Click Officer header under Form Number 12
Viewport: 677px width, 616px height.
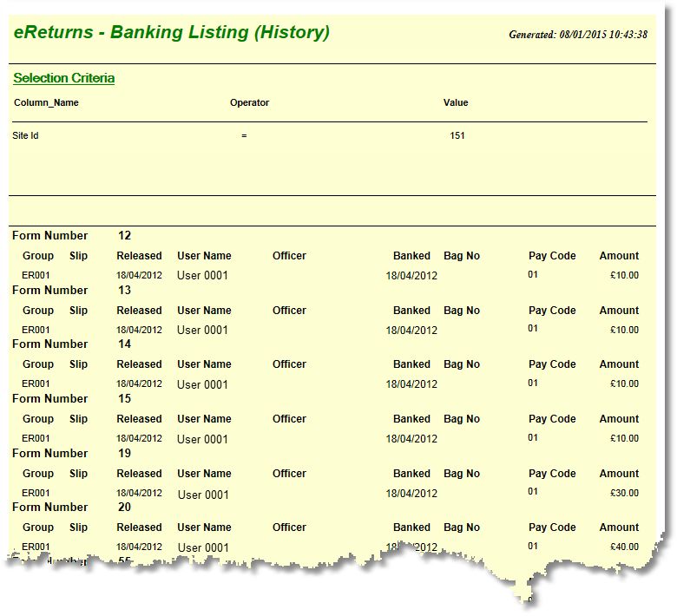pyautogui.click(x=289, y=256)
